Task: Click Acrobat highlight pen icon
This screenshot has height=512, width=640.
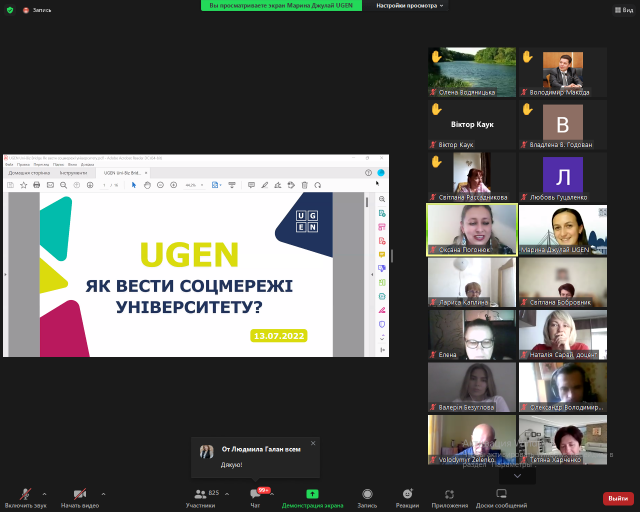Action: pos(264,185)
